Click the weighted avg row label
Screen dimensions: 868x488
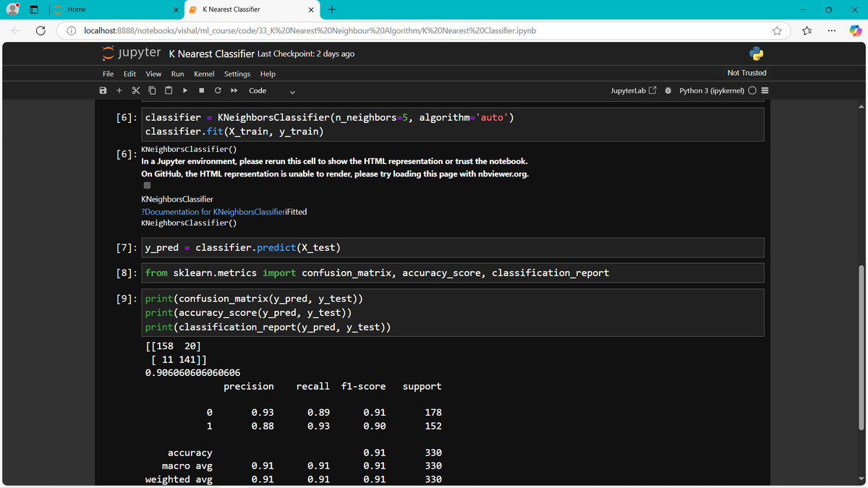(179, 479)
